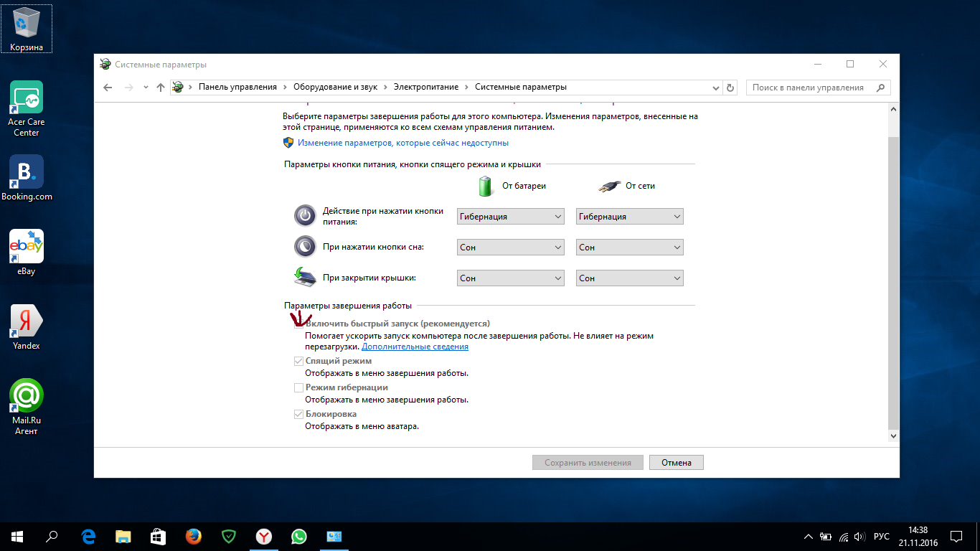Expand chevron after Электропитание breadcrumb
980x551 pixels.
tap(466, 88)
